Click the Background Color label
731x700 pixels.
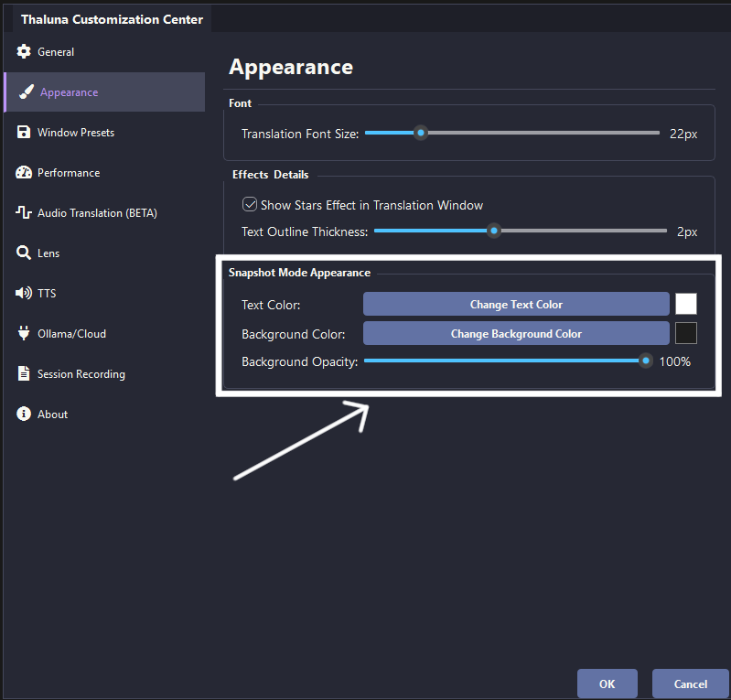pos(294,334)
